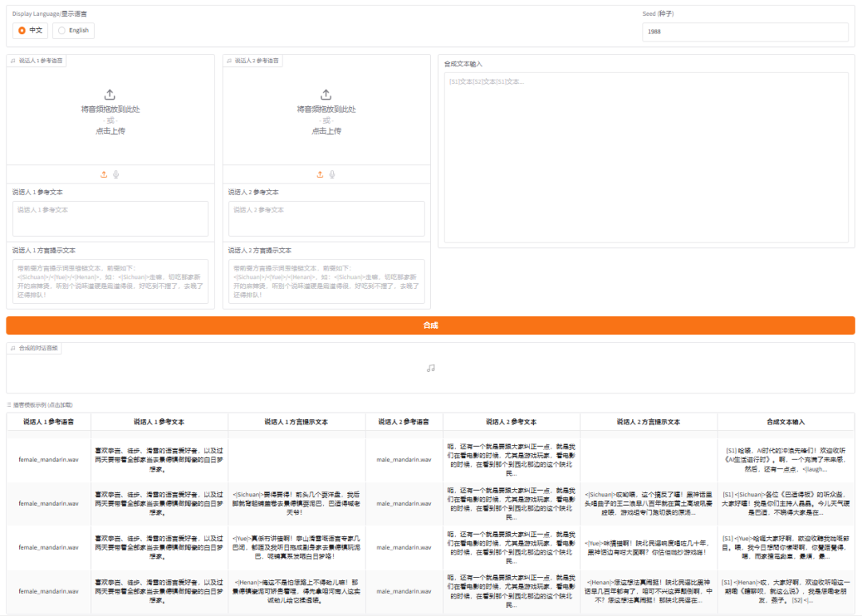
Task: Click the upload-file icon under speaker 2 audio
Action: click(319, 174)
